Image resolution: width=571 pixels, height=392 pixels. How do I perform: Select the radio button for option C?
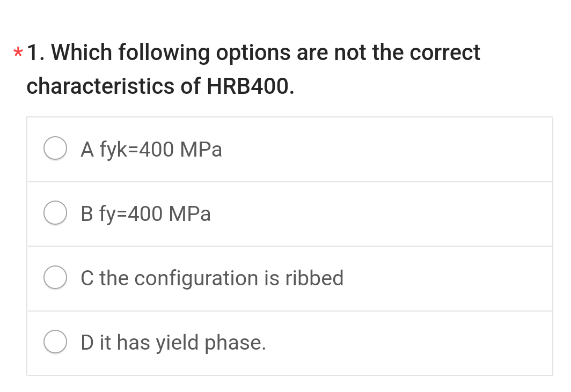coord(55,277)
